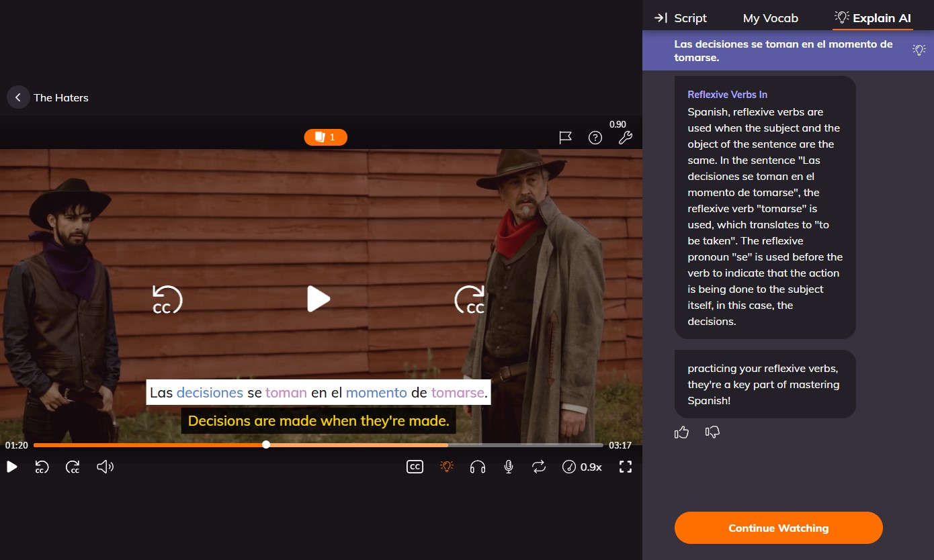Viewport: 934px width, 560px height.
Task: Click 'The Haters' video title
Action: [61, 97]
